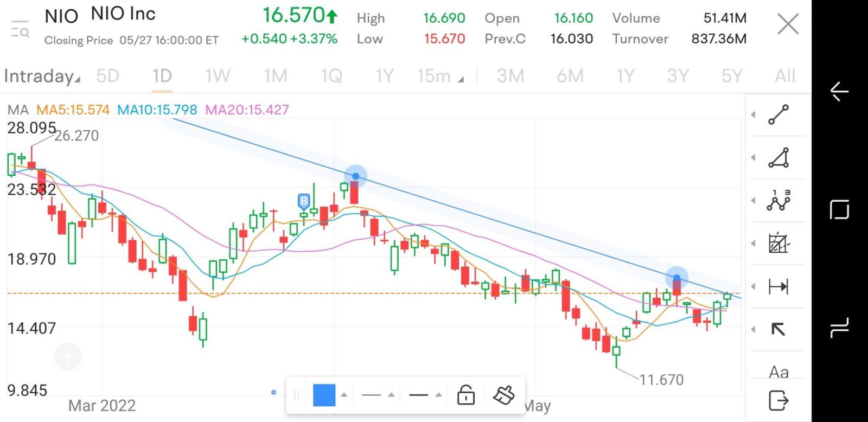Select the Aa text annotation tool
Image resolution: width=868 pixels, height=422 pixels.
point(778,372)
